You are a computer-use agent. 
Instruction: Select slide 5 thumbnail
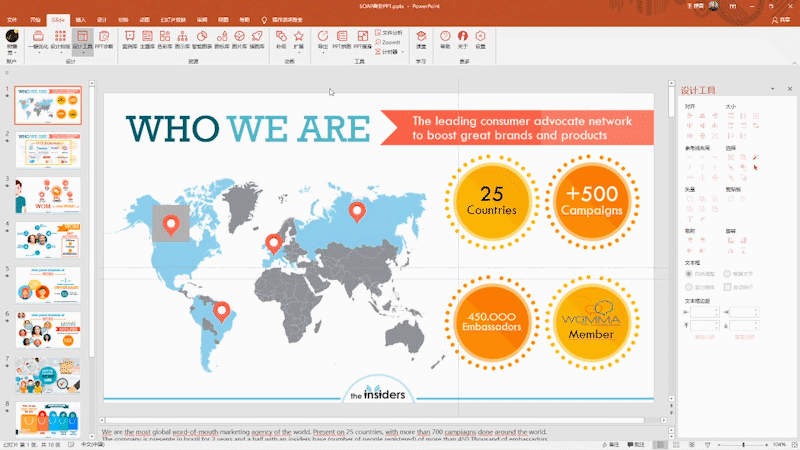[x=48, y=285]
